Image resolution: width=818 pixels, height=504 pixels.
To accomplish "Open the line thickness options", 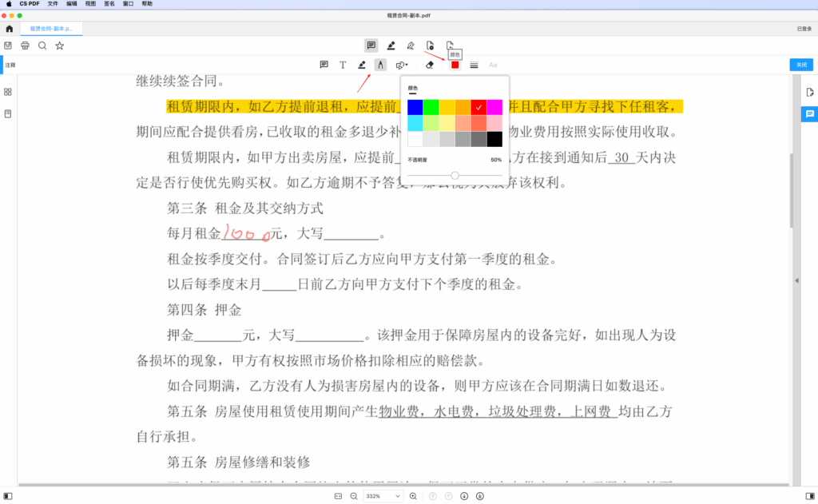I will [x=474, y=65].
